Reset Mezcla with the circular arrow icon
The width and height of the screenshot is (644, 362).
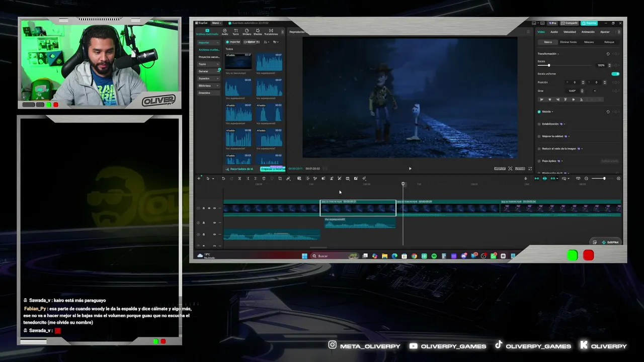click(x=608, y=112)
